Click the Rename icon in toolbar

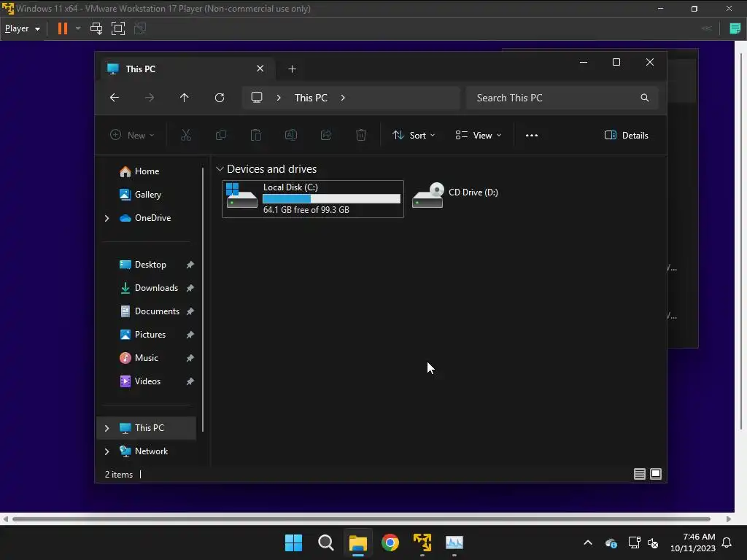click(x=290, y=135)
